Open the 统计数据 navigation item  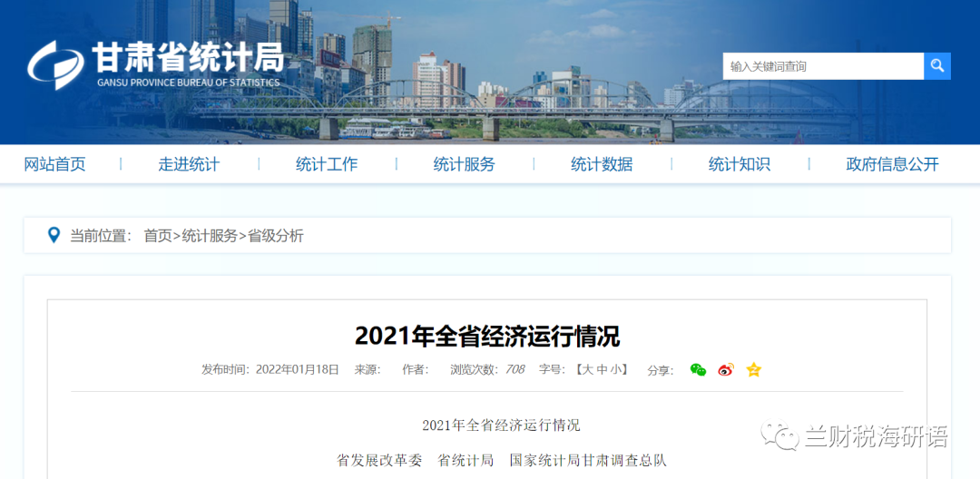tap(602, 164)
